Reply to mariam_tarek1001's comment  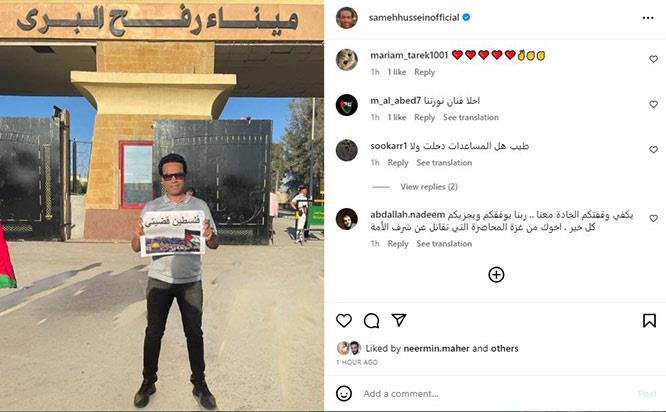[x=424, y=72]
